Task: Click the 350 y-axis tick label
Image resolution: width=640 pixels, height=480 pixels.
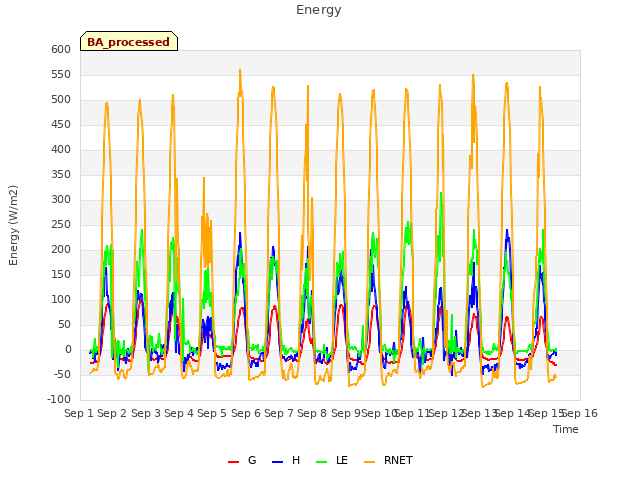Action: tap(61, 175)
